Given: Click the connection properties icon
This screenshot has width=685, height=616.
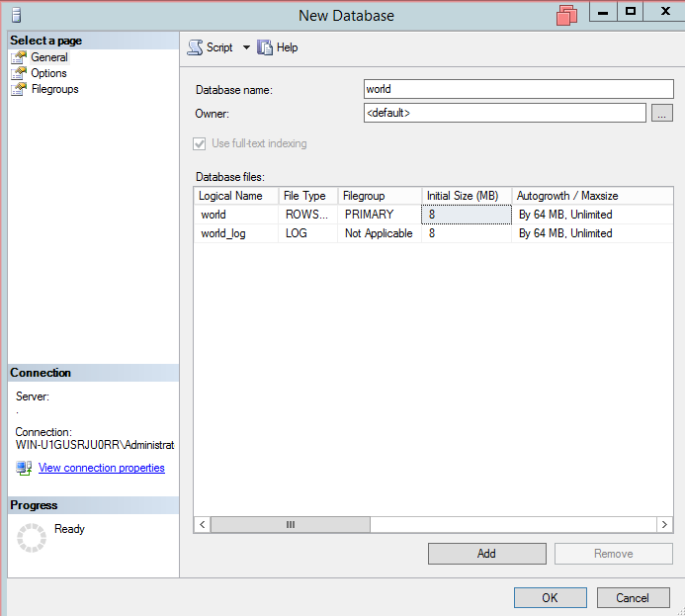Looking at the screenshot, I should [x=24, y=468].
